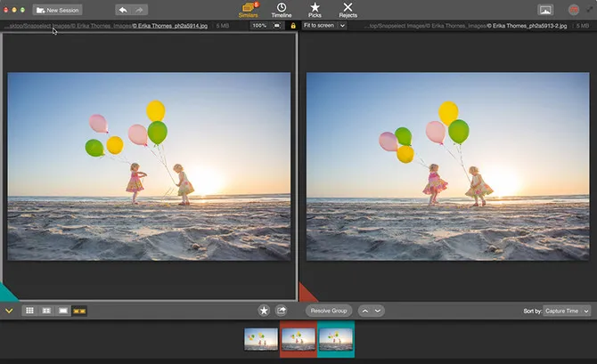The image size is (597, 364).
Task: Click the full-screen display icon at top right
Action: [x=545, y=10]
